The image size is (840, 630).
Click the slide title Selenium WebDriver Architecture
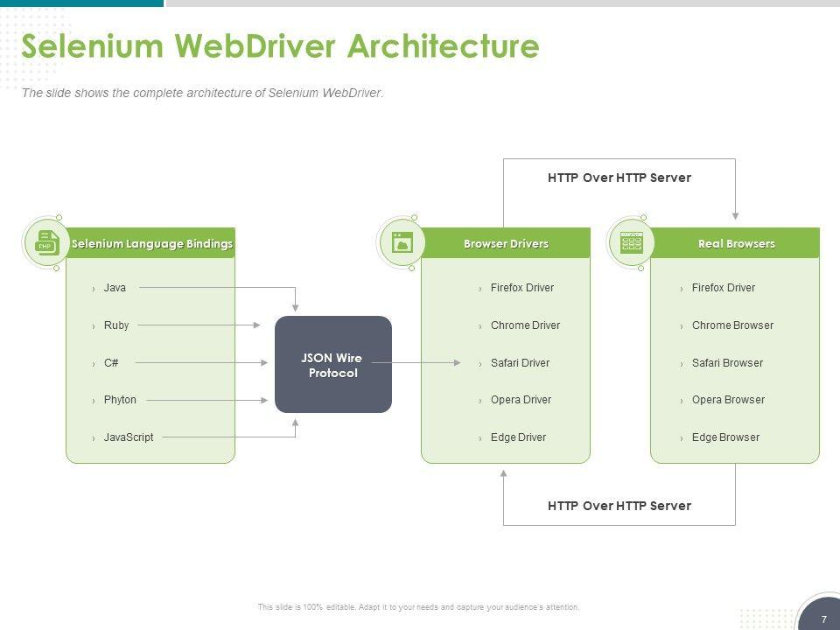click(280, 45)
